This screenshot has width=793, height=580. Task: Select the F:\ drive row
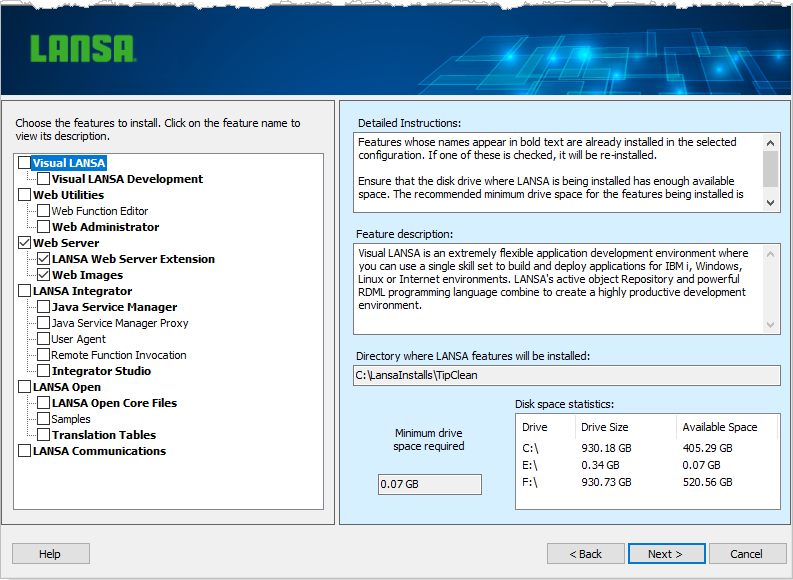tap(647, 482)
